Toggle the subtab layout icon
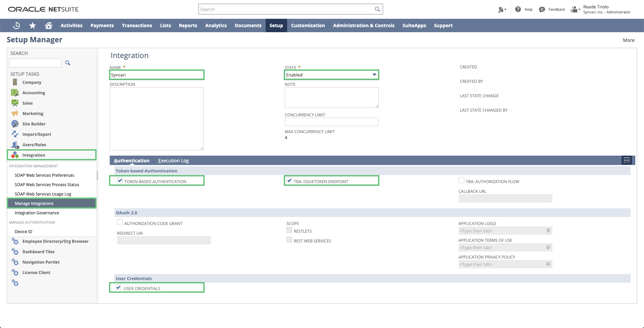This screenshot has height=328, width=644. point(627,160)
